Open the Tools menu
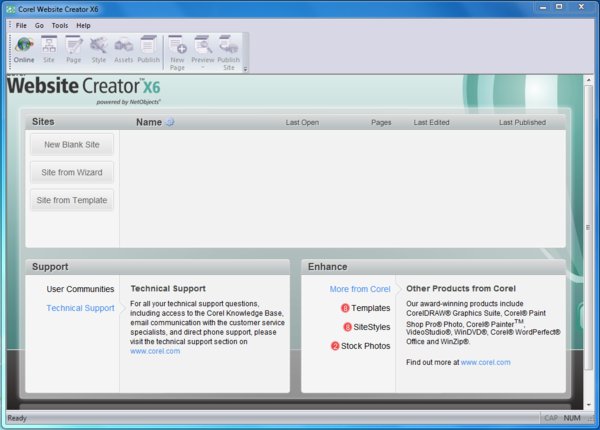600x430 pixels. click(x=60, y=25)
